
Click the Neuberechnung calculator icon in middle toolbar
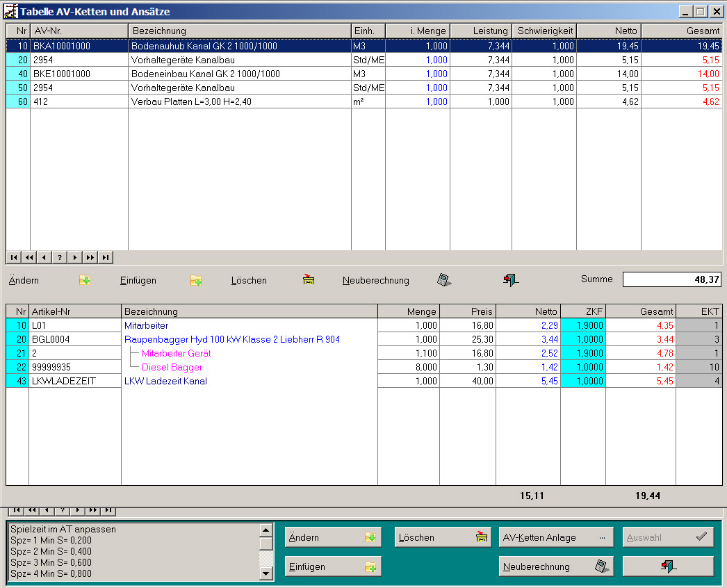point(444,281)
